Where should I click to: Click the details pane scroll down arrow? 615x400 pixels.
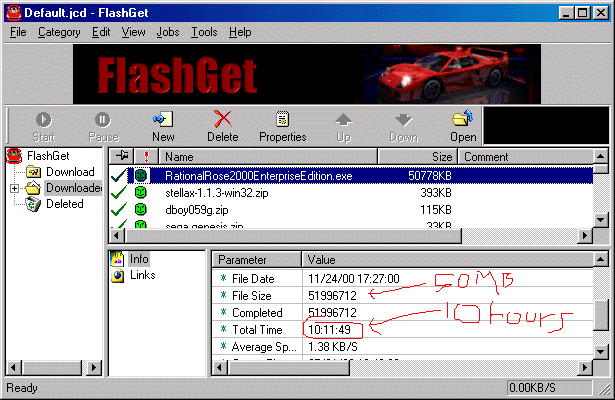tap(600, 352)
